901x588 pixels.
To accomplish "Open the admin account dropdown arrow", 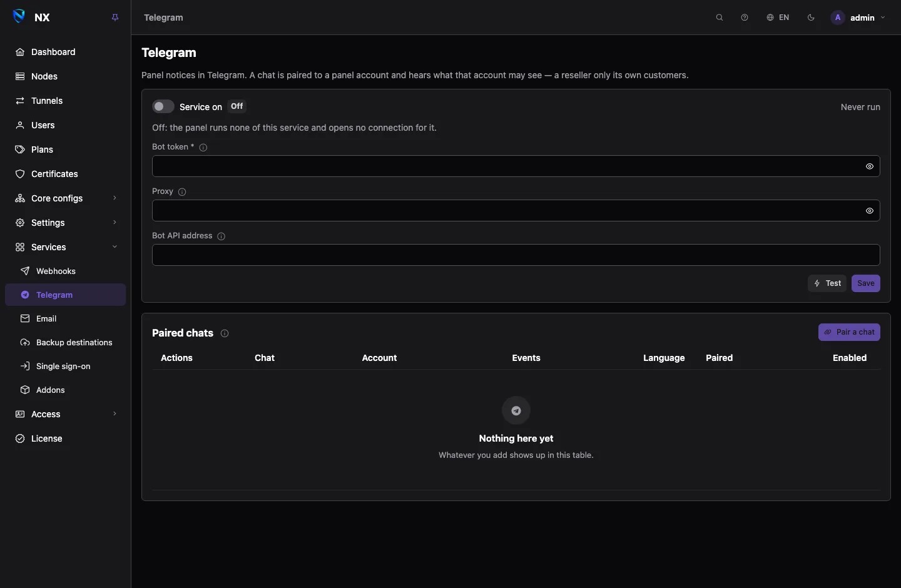I will [x=883, y=18].
